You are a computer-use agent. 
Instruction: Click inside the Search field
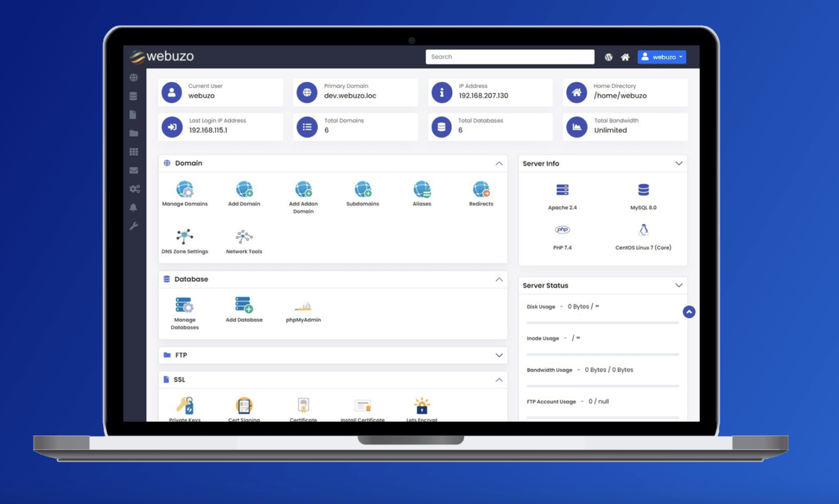click(509, 56)
